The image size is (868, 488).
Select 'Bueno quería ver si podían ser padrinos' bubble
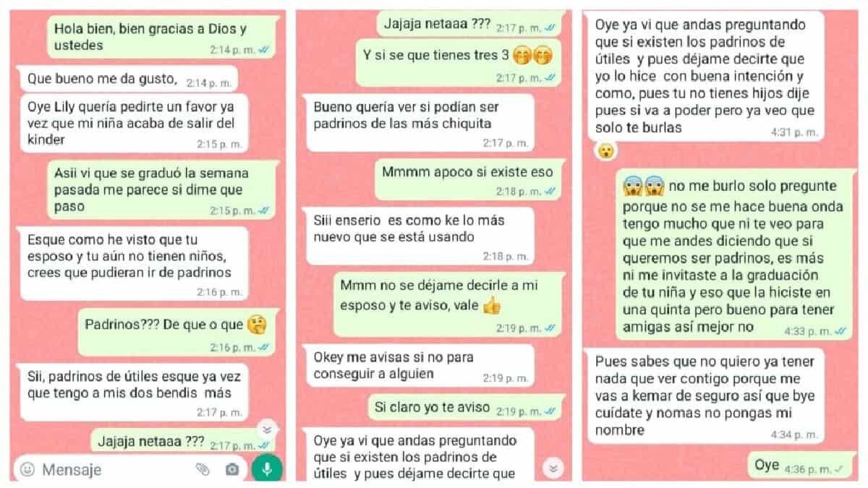point(420,124)
